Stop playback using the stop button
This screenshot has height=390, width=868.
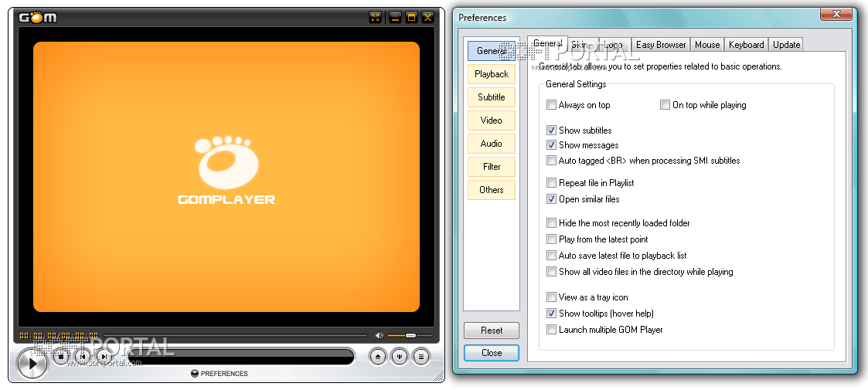click(x=61, y=357)
